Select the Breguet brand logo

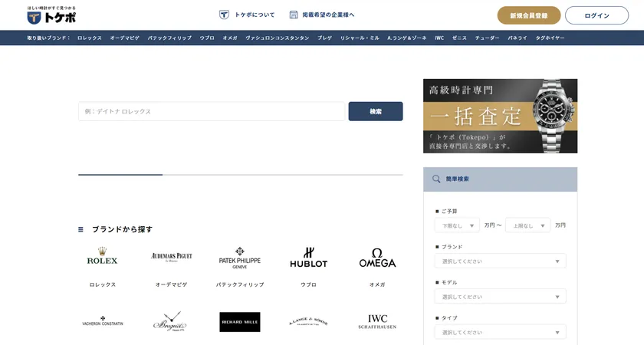tap(171, 321)
